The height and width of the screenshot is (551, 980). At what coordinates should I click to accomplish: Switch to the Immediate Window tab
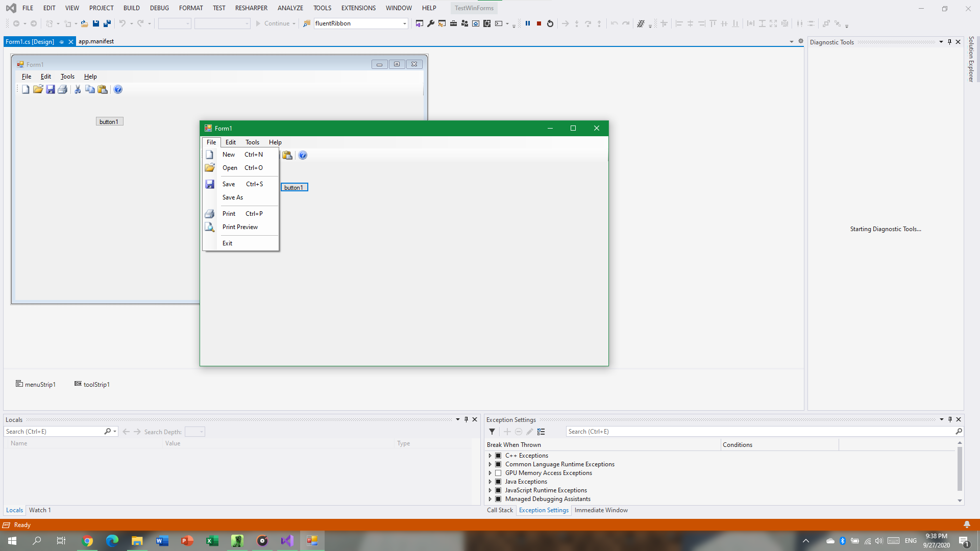tap(601, 510)
